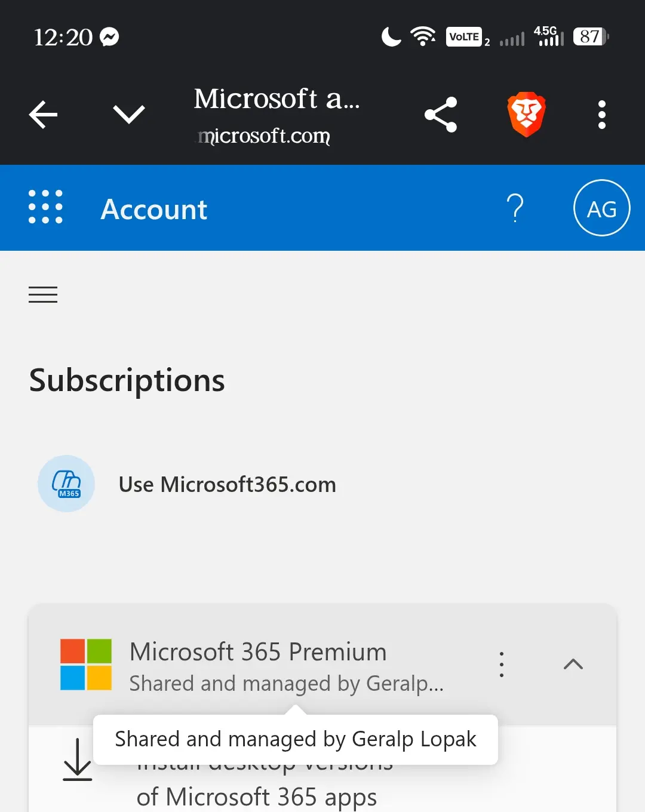The width and height of the screenshot is (645, 812).
Task: Tap the M365 cloud icon
Action: (x=66, y=484)
